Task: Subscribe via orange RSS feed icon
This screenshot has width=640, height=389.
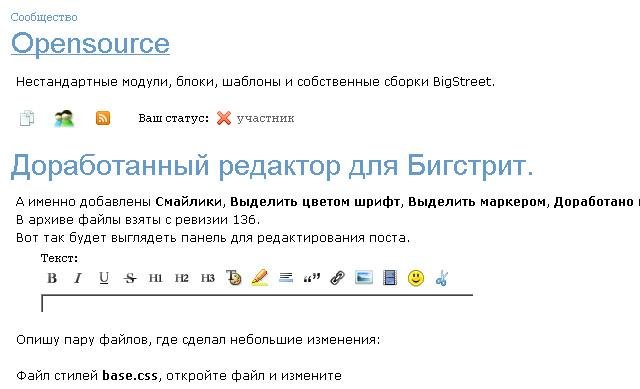Action: pos(103,118)
